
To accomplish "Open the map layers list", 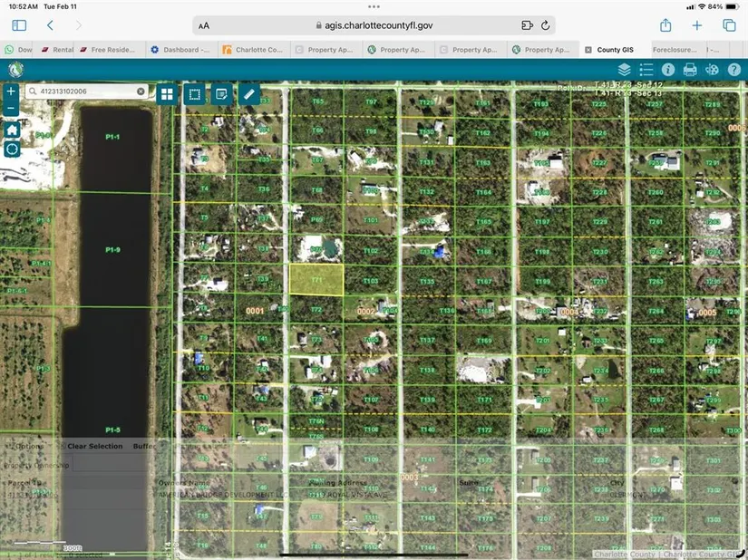I will 624,69.
